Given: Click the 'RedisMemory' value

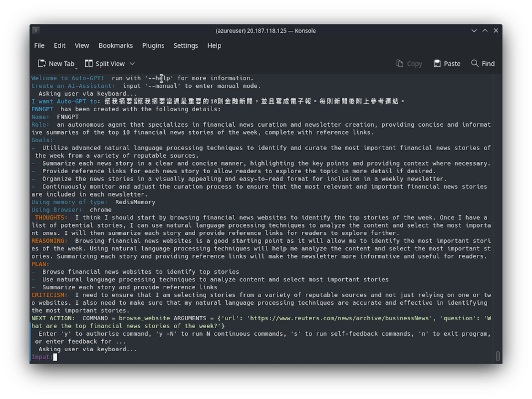Looking at the screenshot, I should pyautogui.click(x=135, y=202).
